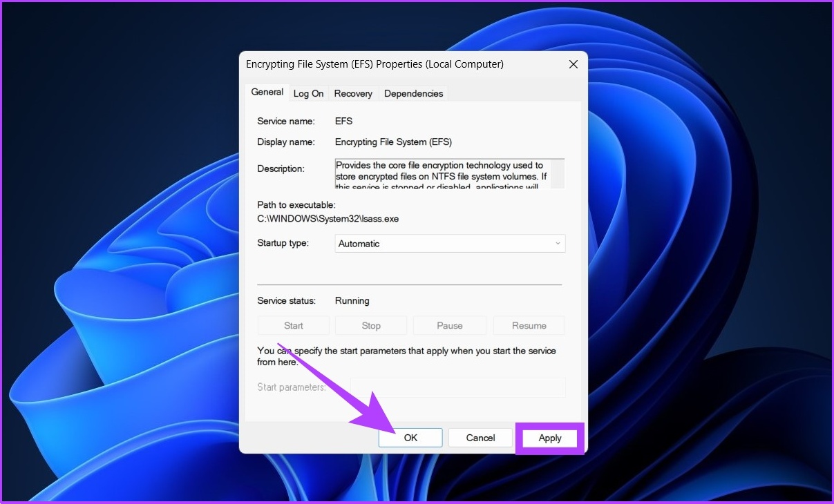Hit the Pause service button
This screenshot has height=504, width=834.
450,326
